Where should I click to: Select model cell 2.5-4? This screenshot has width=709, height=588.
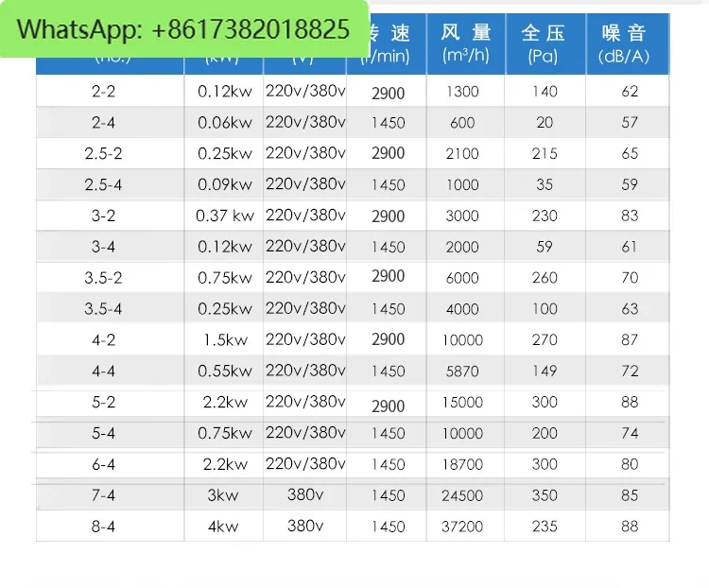[104, 184]
